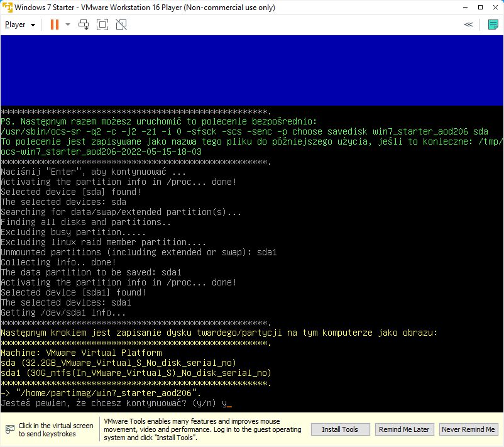Click the VMware icon in title bar

[x=8, y=7]
